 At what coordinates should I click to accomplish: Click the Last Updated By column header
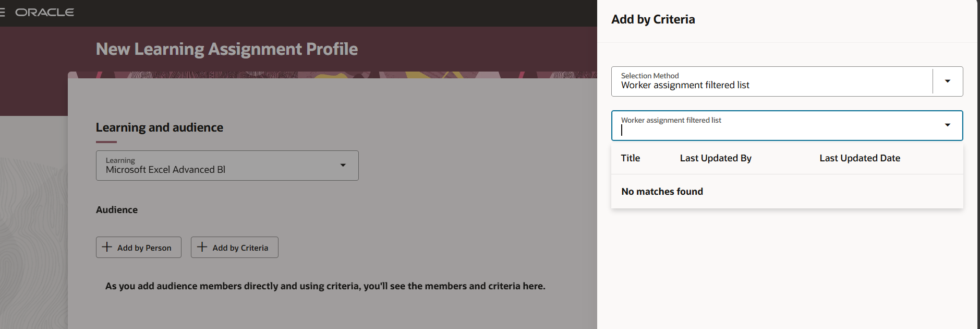click(716, 158)
